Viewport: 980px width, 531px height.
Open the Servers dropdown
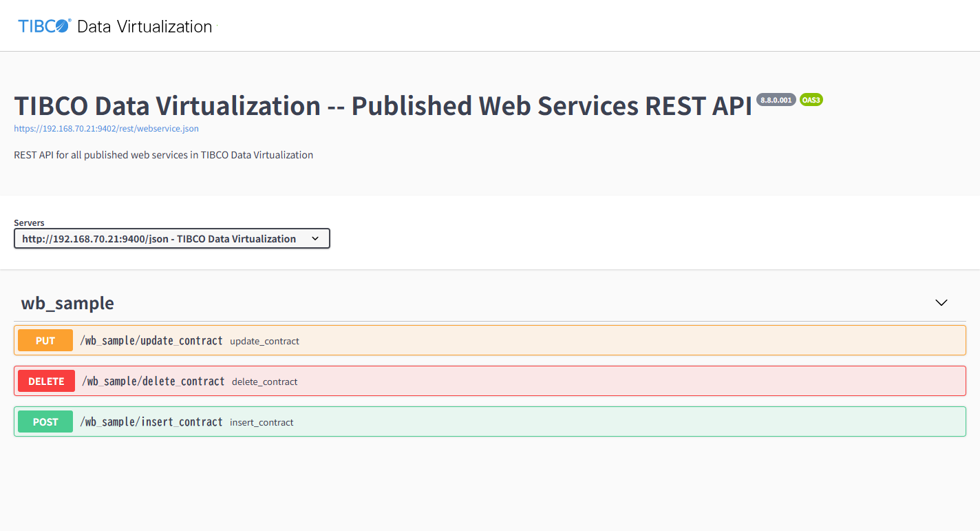[x=172, y=238]
